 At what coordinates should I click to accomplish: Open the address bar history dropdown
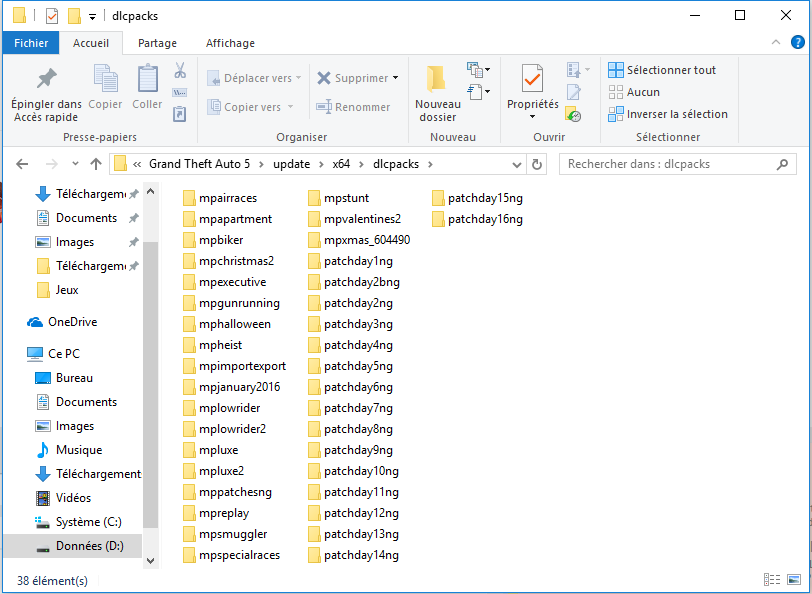coord(516,165)
